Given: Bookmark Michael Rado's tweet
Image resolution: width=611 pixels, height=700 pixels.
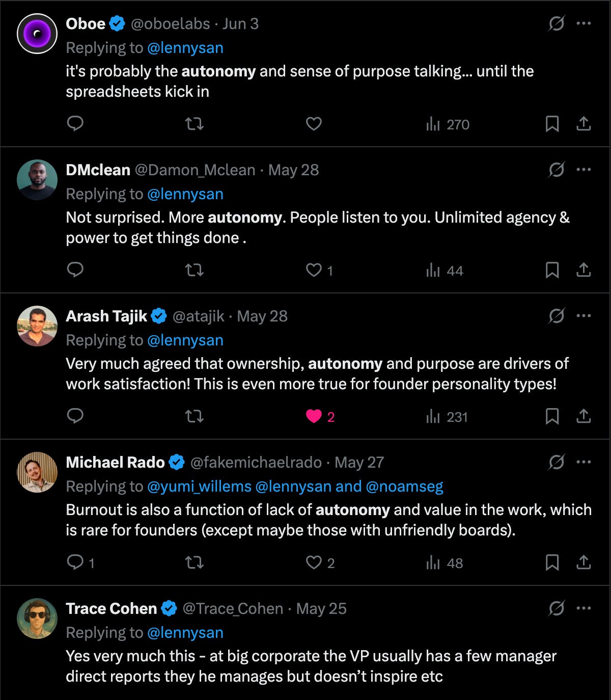Looking at the screenshot, I should coord(552,562).
